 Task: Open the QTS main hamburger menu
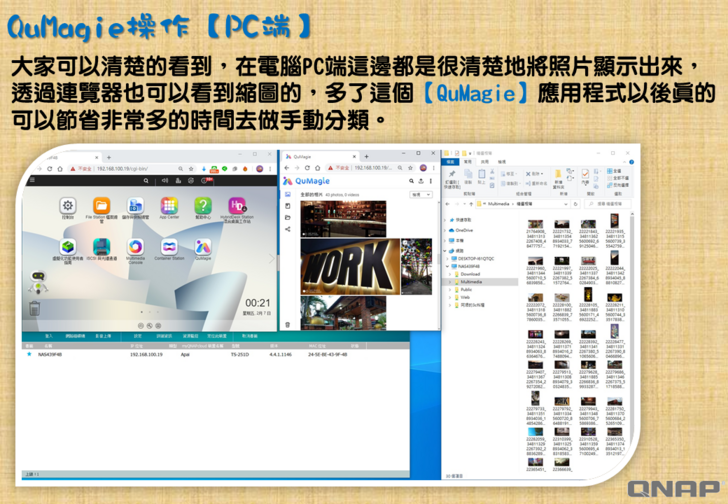[32, 180]
